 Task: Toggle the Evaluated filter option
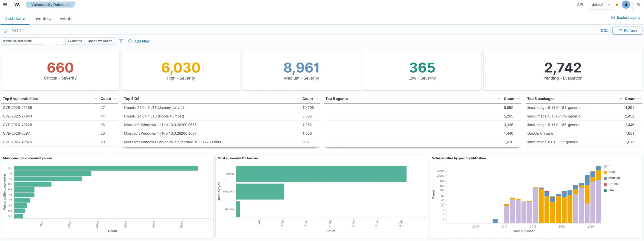75,41
